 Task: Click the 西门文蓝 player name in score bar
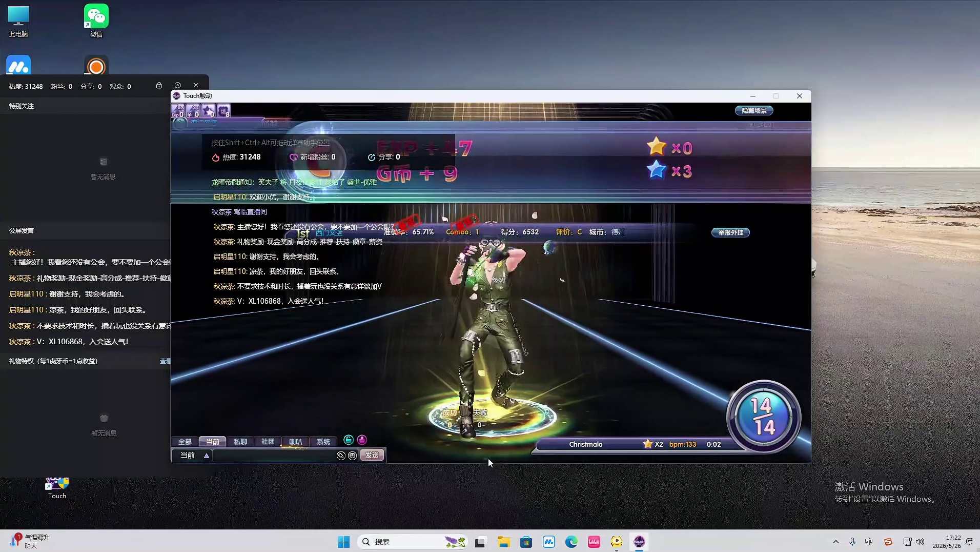point(329,232)
